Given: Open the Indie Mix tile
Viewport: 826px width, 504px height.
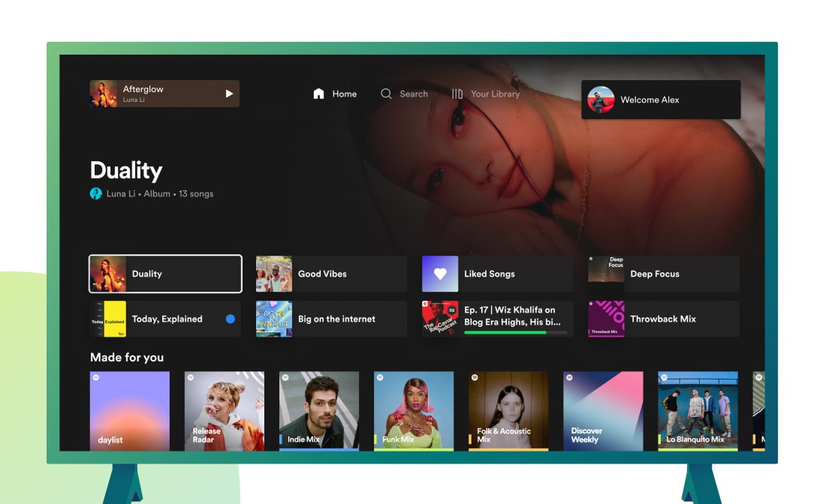Looking at the screenshot, I should tap(319, 411).
